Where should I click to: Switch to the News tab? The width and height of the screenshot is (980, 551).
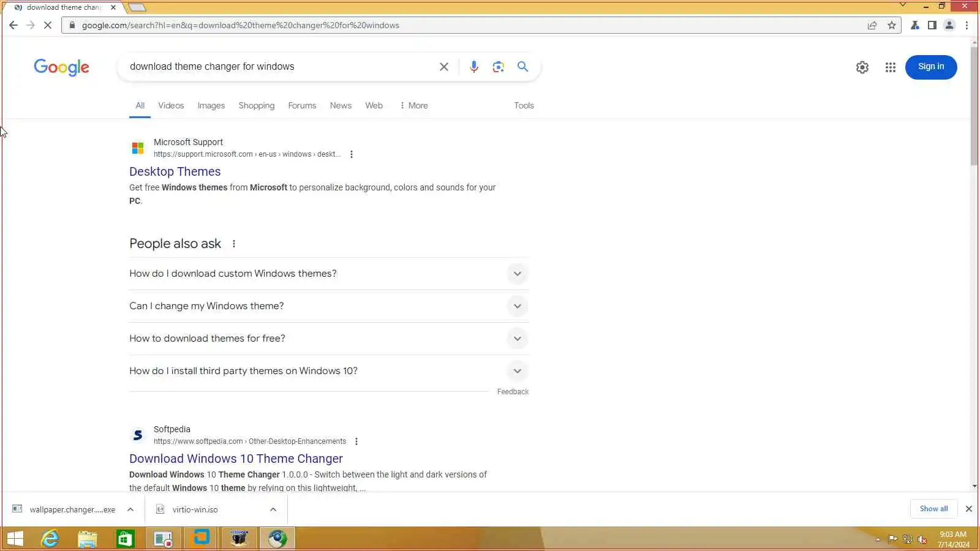click(341, 105)
